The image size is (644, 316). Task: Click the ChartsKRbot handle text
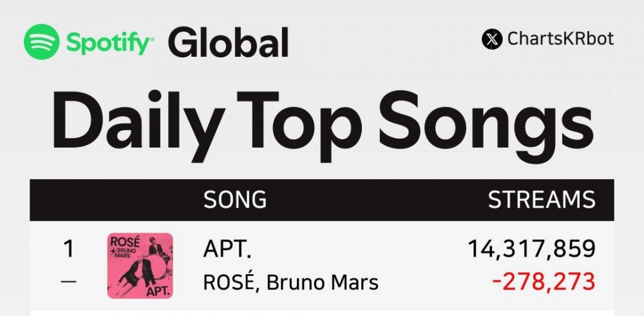[561, 39]
